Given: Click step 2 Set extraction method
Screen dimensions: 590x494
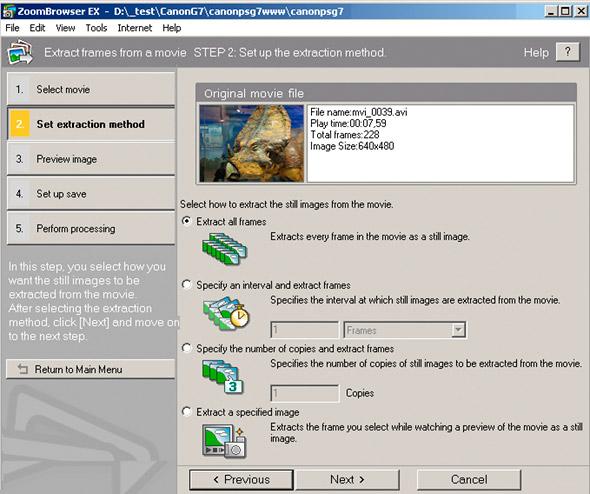Looking at the screenshot, I should tap(91, 124).
